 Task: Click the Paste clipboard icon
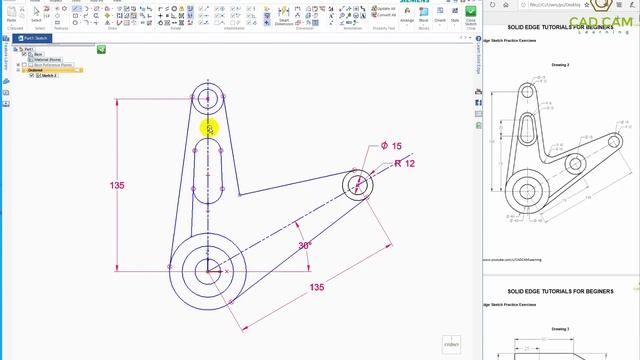click(x=11, y=14)
